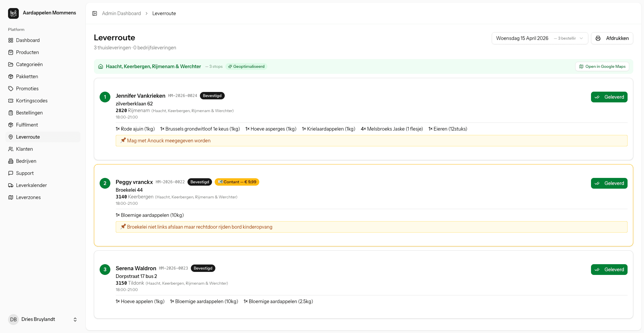Image resolution: width=644 pixels, height=333 pixels.
Task: Click the stop number 3 circle
Action: click(105, 270)
